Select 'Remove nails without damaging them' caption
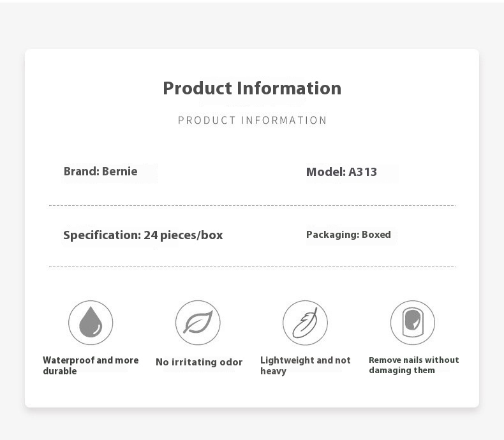 pos(414,365)
